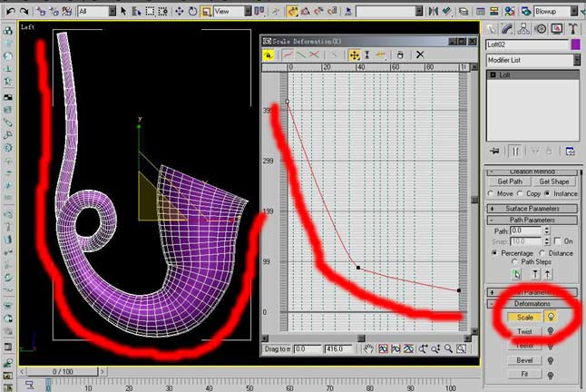Activate the Select and Rotate tool
Screen dimensions: 586x392
pos(192,12)
